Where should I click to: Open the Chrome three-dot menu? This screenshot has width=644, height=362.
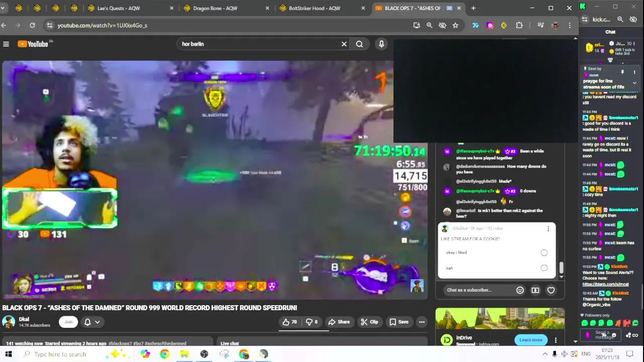[x=570, y=25]
